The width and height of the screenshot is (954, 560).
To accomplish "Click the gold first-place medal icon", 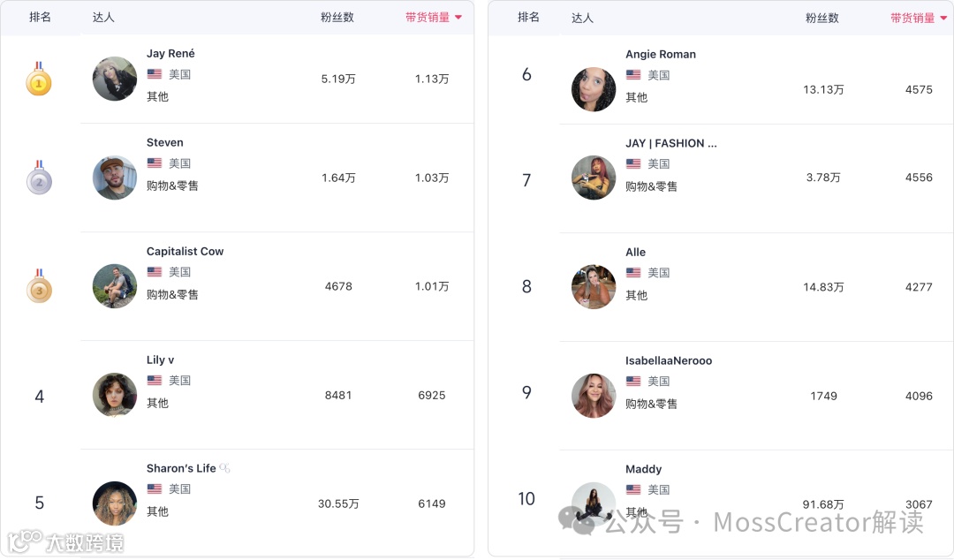I will coord(39,79).
